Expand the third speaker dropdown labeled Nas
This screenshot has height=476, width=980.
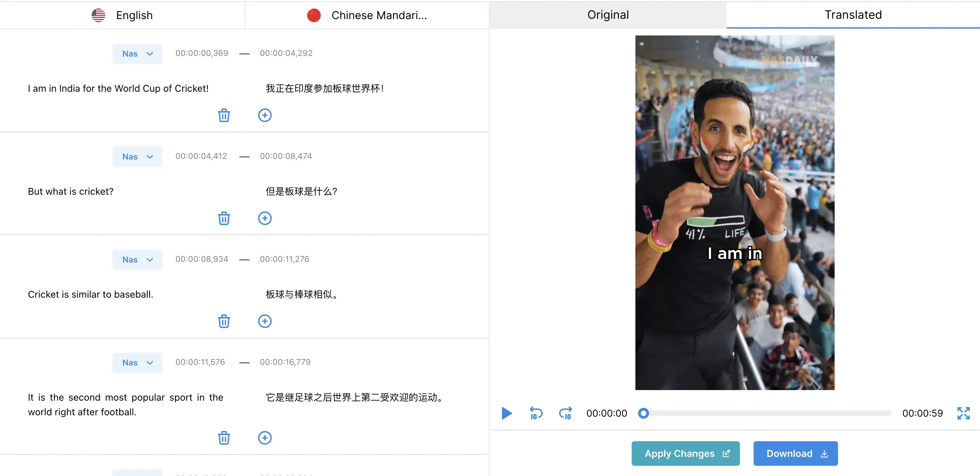pos(136,259)
